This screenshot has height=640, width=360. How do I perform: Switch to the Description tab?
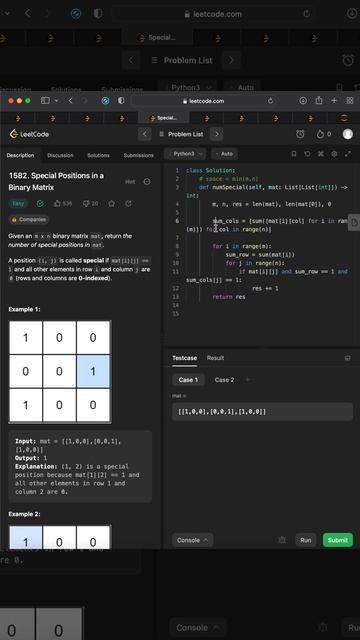pos(20,155)
